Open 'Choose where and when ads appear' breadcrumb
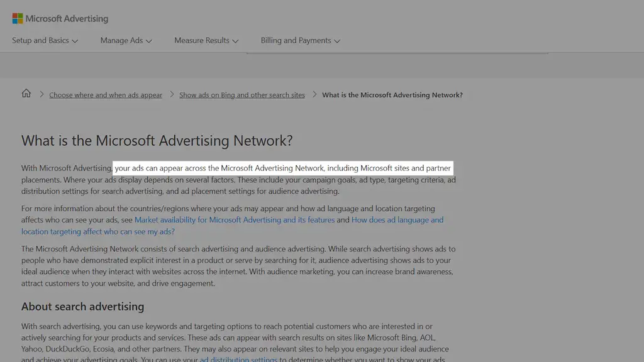The height and width of the screenshot is (362, 644). [x=106, y=95]
